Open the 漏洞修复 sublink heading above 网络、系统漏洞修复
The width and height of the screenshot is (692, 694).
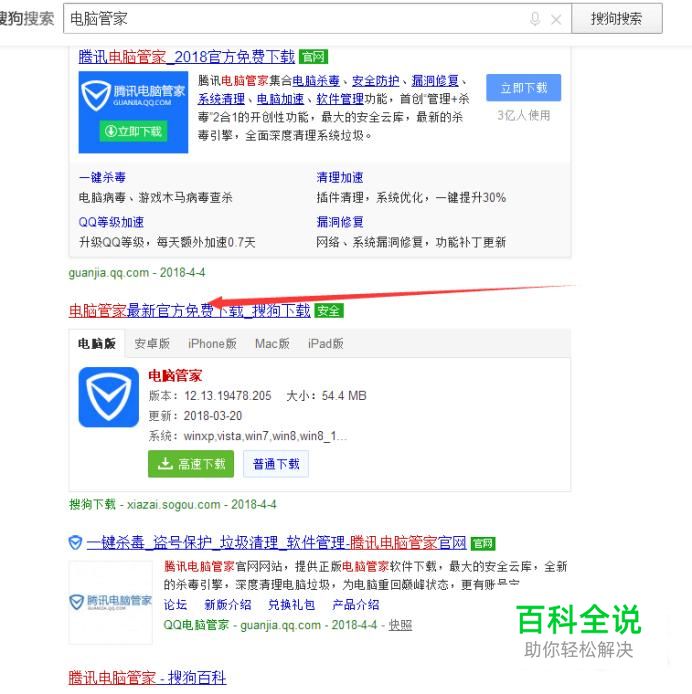coord(340,222)
